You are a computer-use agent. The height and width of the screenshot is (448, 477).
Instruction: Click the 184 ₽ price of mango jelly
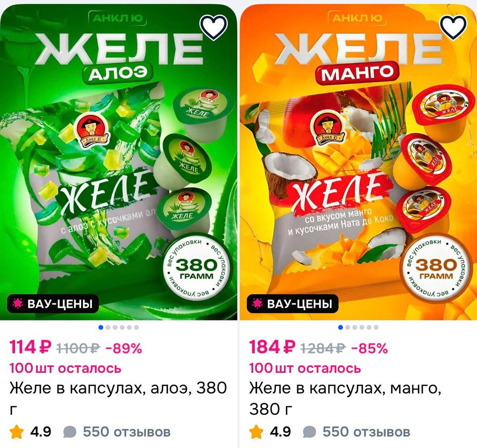272,348
